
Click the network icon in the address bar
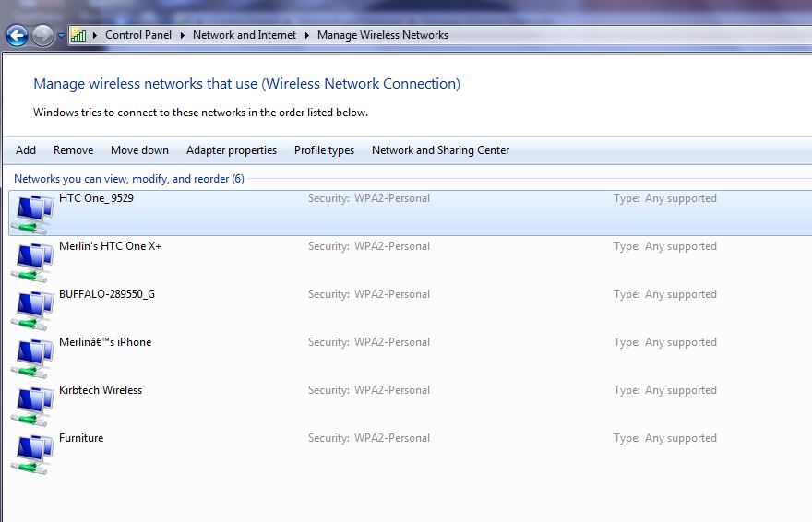click(78, 35)
